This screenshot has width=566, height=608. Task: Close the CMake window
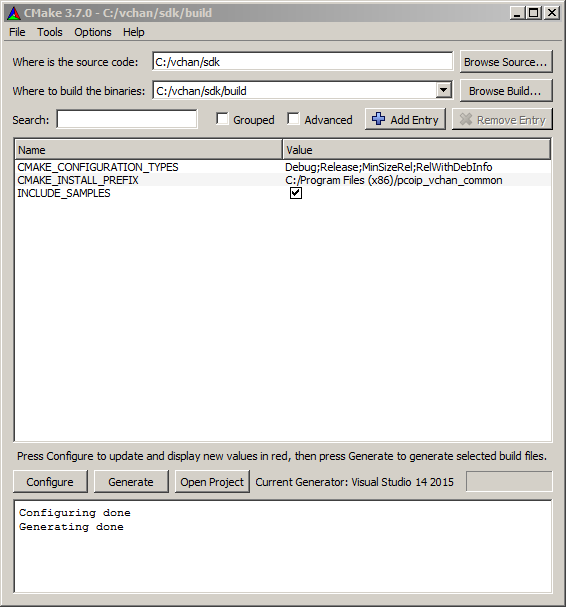point(552,13)
